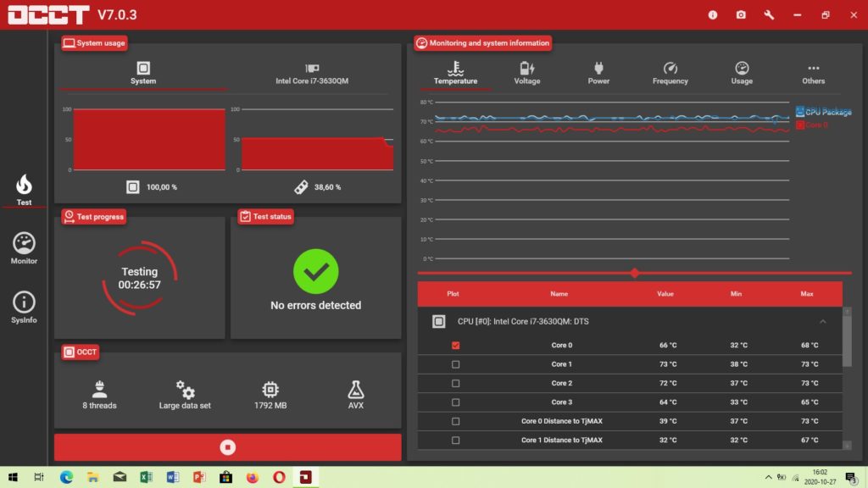Uncheck the Core 0 plot checkbox

point(456,346)
